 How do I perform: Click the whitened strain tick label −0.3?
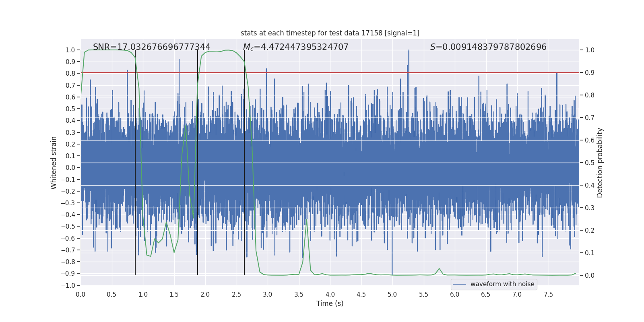(68, 203)
